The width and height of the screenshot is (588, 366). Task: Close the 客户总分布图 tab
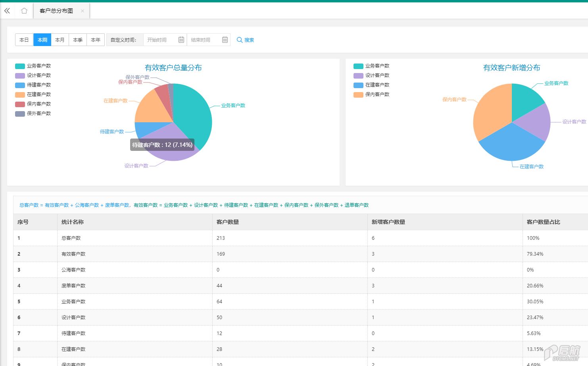(x=83, y=11)
